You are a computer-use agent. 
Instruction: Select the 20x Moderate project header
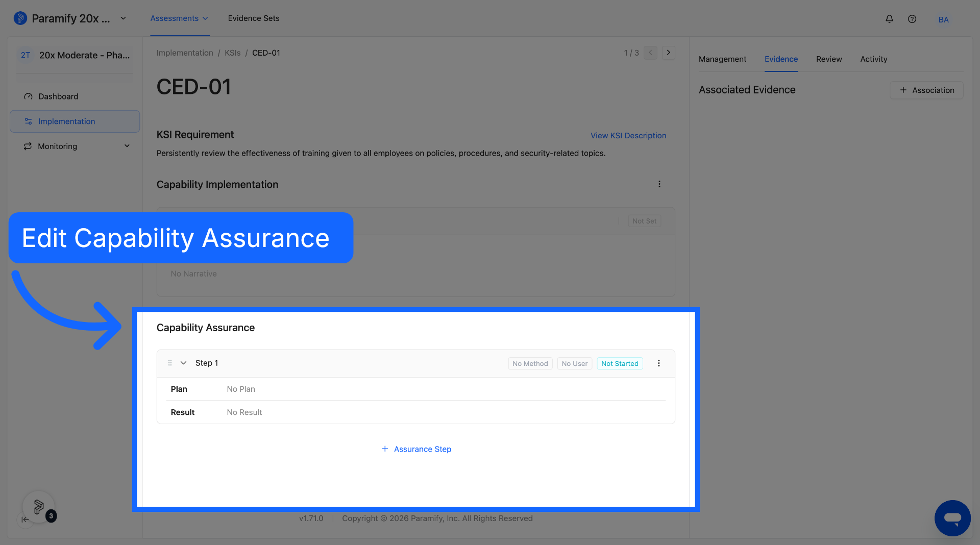75,55
